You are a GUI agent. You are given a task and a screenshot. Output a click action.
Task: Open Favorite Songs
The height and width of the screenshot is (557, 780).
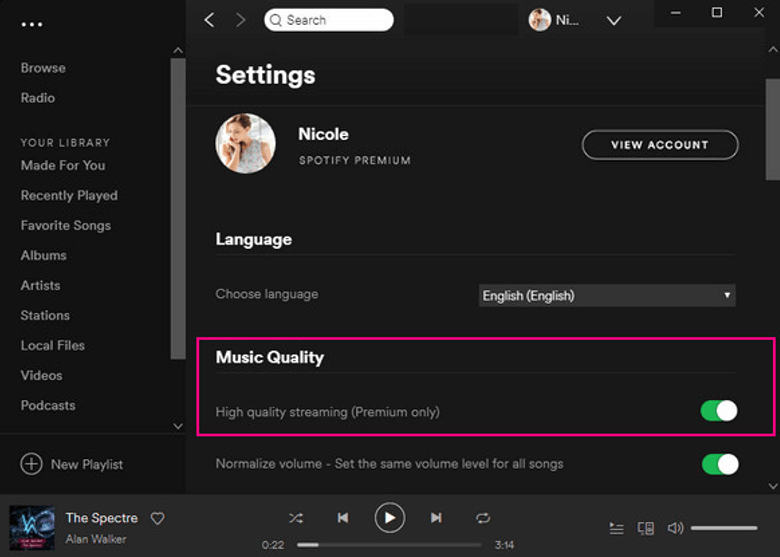tap(66, 226)
